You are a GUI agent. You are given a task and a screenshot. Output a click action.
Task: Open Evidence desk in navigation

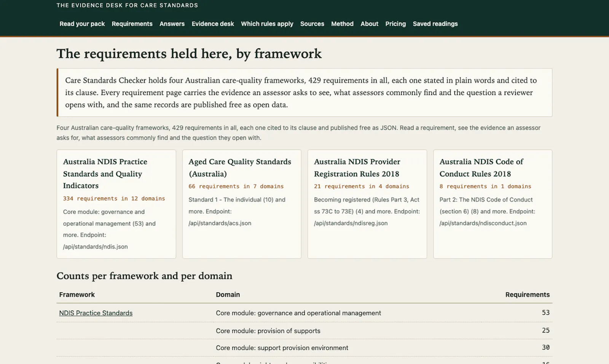(213, 24)
